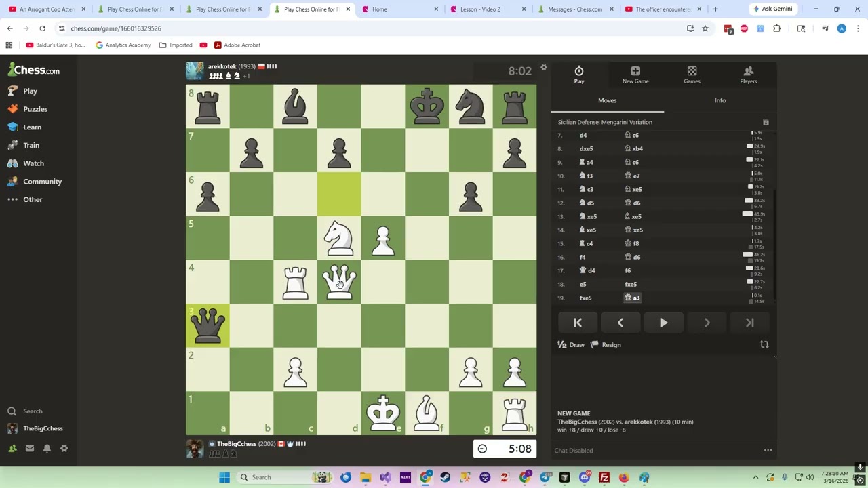Select move 17 Qd4 in the move list
The height and width of the screenshot is (488, 868).
click(587, 270)
